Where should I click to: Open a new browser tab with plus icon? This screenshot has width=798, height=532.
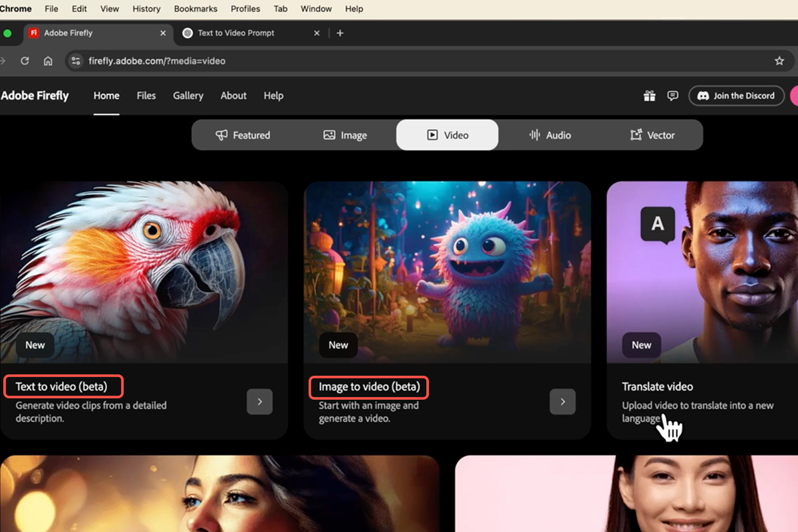click(x=340, y=33)
